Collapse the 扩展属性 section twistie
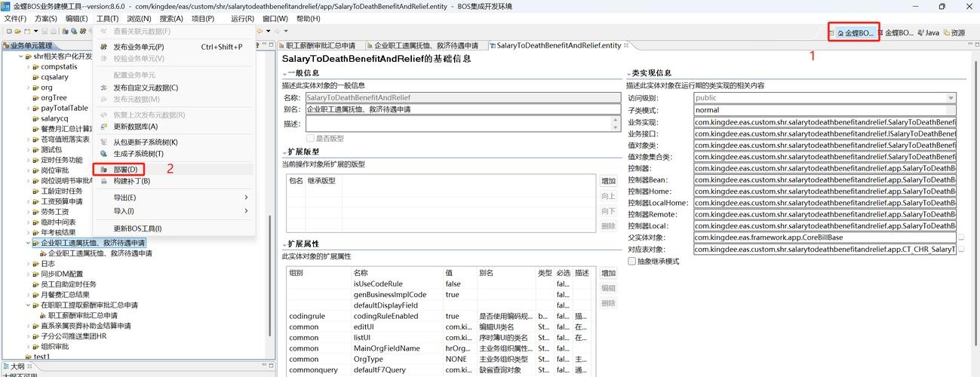 [284, 244]
